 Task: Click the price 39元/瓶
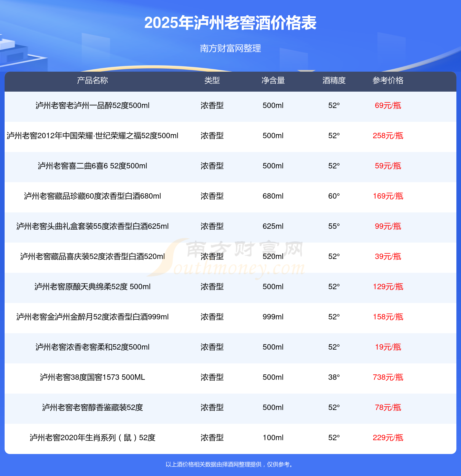point(388,256)
